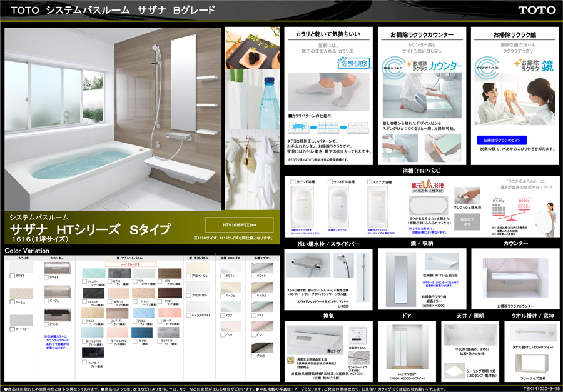Check the スクエア浴槽 checkbox
This screenshot has width=563, height=392.
tap(370, 182)
